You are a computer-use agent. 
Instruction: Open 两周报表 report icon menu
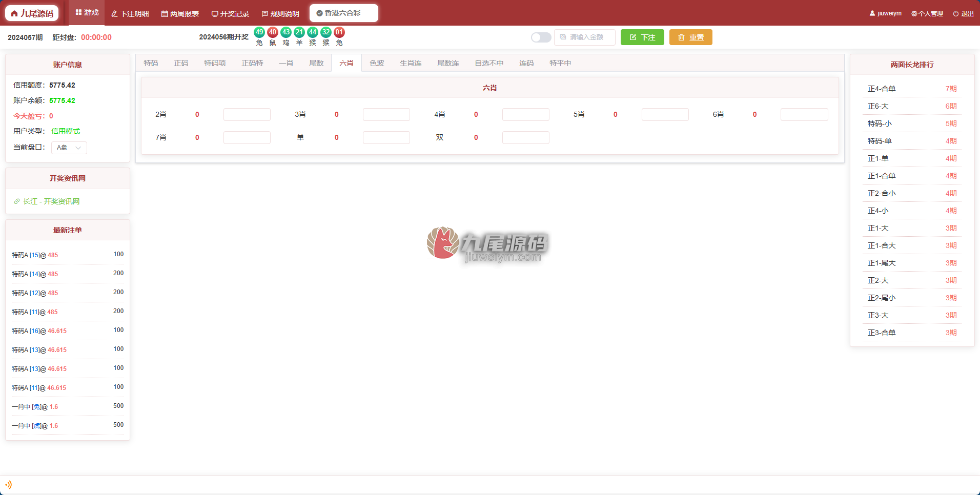click(x=165, y=14)
